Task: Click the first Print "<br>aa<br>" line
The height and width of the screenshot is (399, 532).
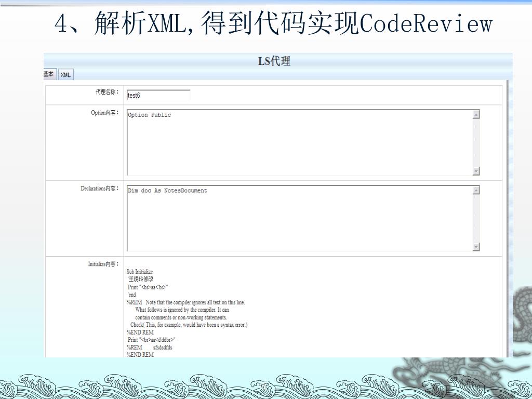Action: [148, 287]
